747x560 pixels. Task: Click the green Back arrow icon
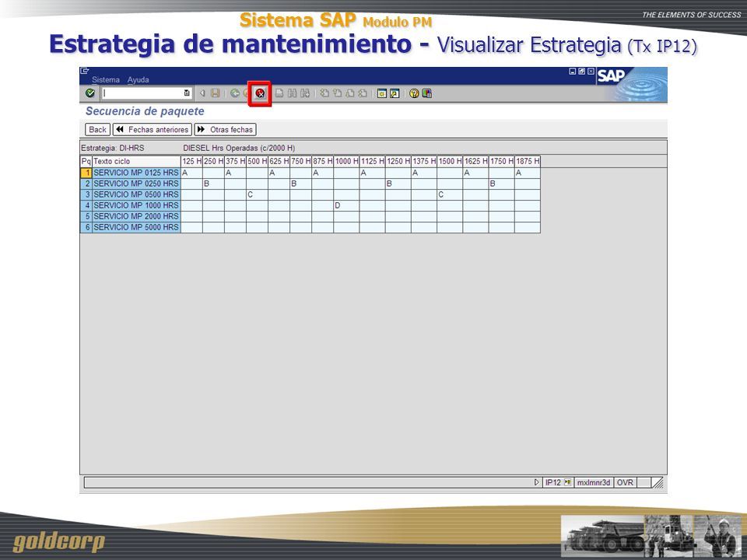point(235,93)
